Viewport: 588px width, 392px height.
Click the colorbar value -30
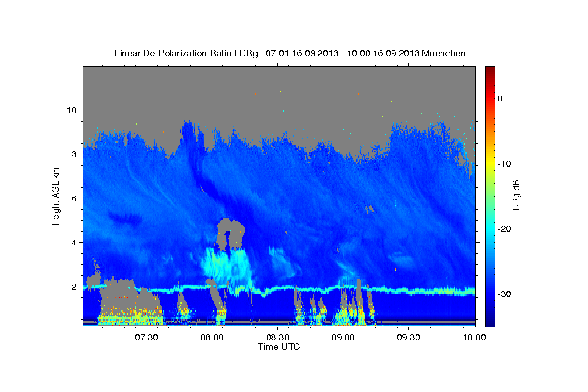click(x=505, y=294)
